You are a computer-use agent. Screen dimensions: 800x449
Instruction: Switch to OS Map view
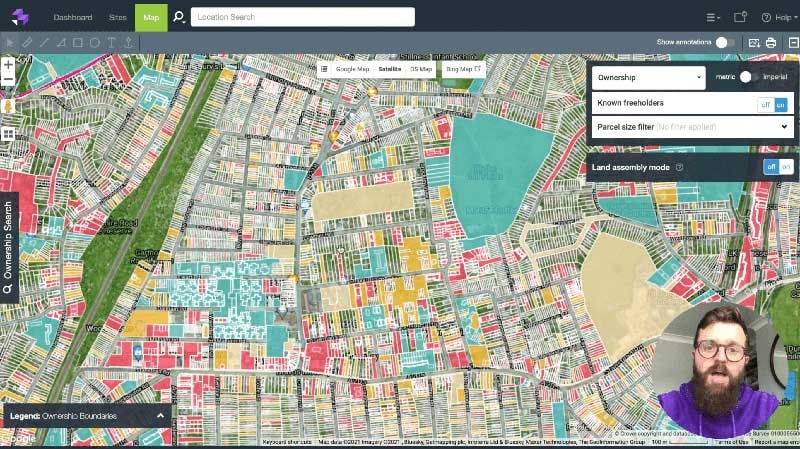point(421,69)
